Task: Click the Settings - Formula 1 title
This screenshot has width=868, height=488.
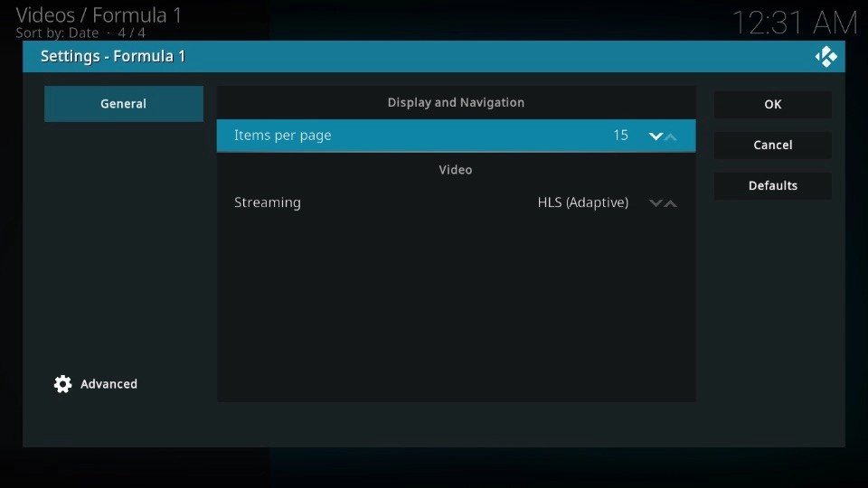Action: pyautogui.click(x=113, y=56)
